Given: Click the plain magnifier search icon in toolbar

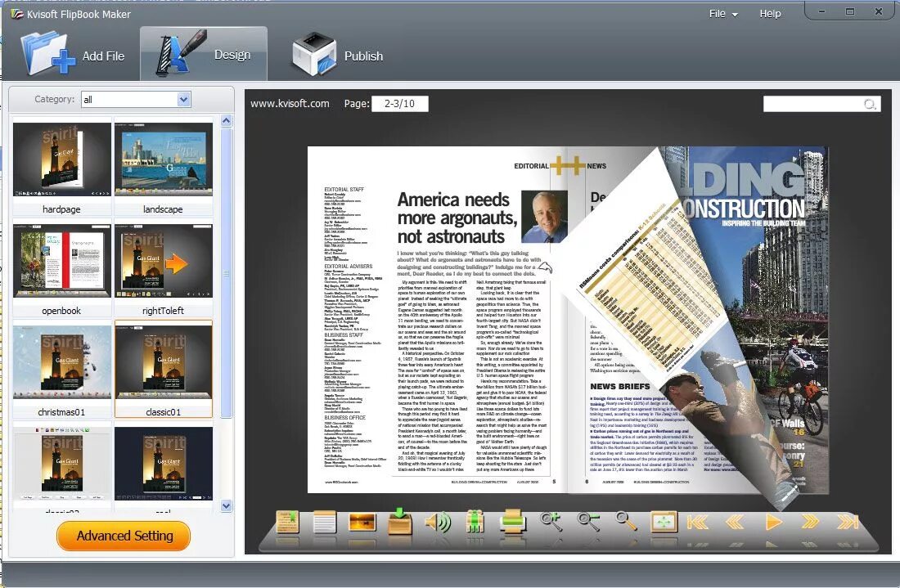Looking at the screenshot, I should (626, 522).
